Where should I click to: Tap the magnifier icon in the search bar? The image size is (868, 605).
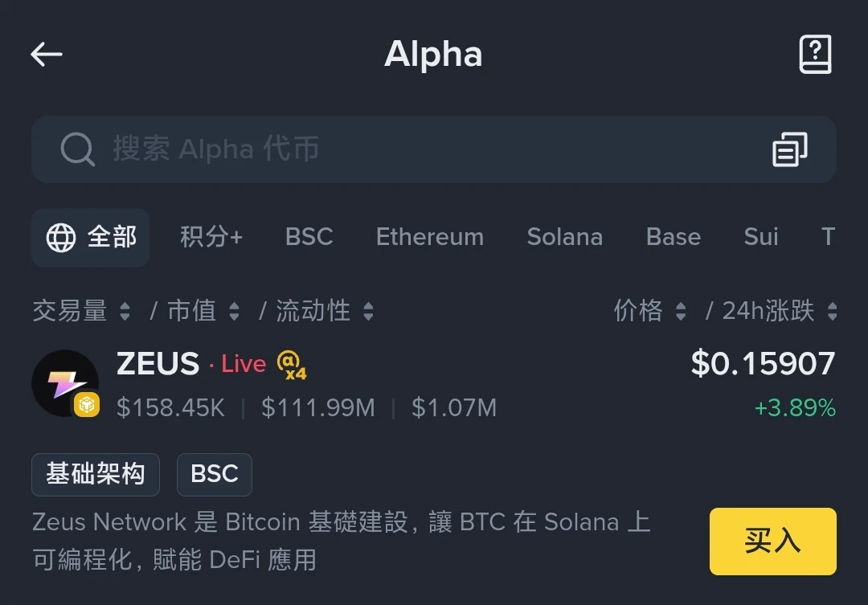click(76, 149)
